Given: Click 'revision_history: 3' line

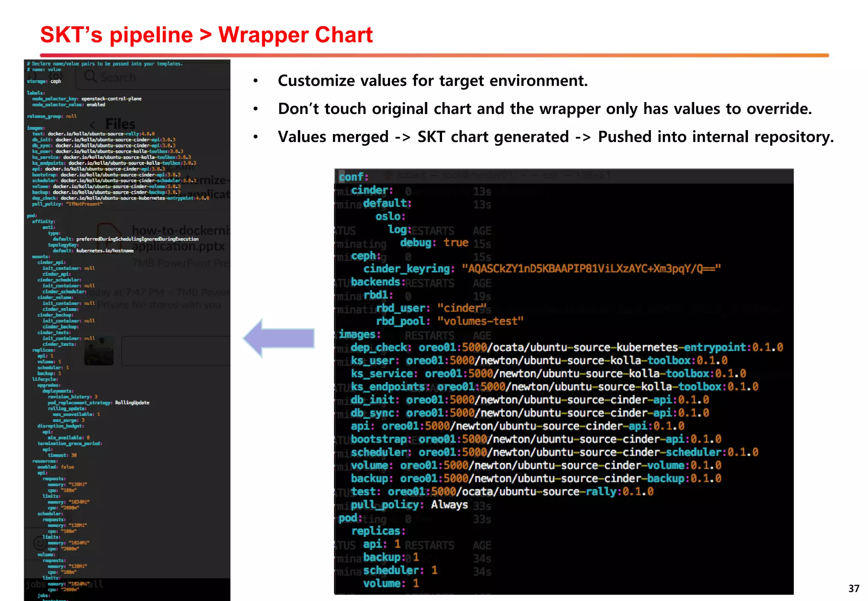Looking at the screenshot, I should pos(72,397).
